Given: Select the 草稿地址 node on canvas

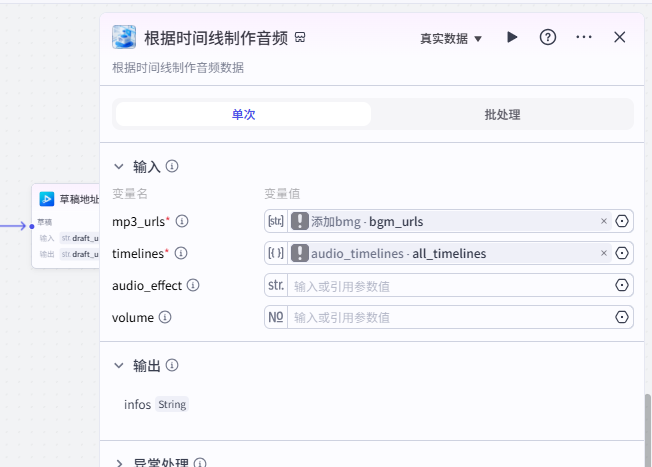Looking at the screenshot, I should [66, 226].
